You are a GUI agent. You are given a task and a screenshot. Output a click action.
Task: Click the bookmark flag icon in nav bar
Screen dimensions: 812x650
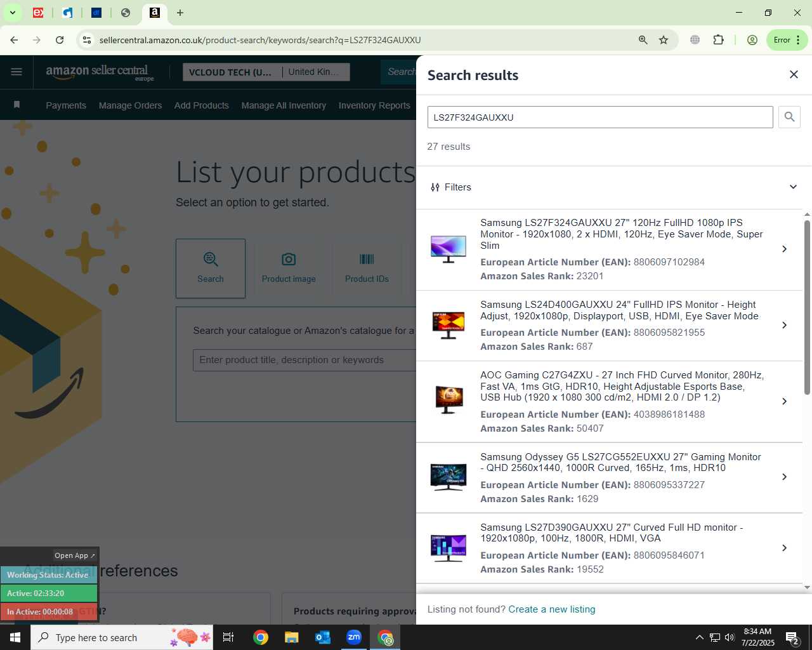coord(17,105)
